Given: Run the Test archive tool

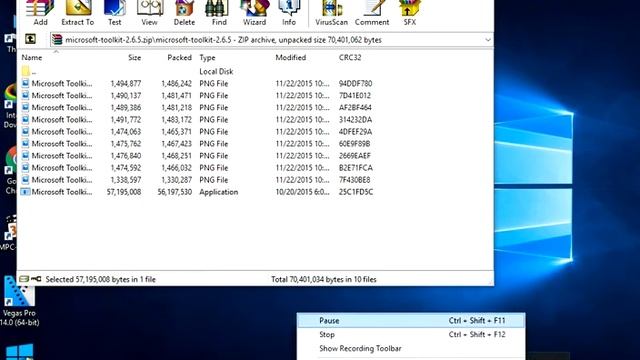Looking at the screenshot, I should (x=115, y=13).
